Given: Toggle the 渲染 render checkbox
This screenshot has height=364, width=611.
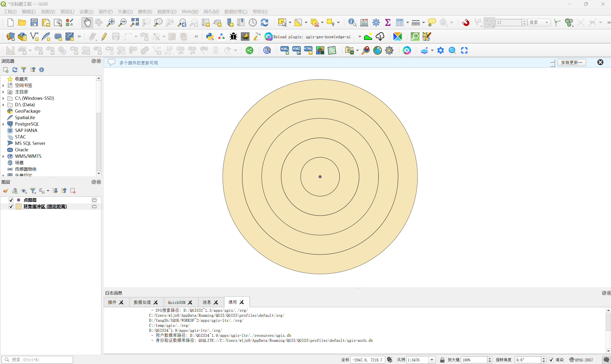Looking at the screenshot, I should [551, 360].
